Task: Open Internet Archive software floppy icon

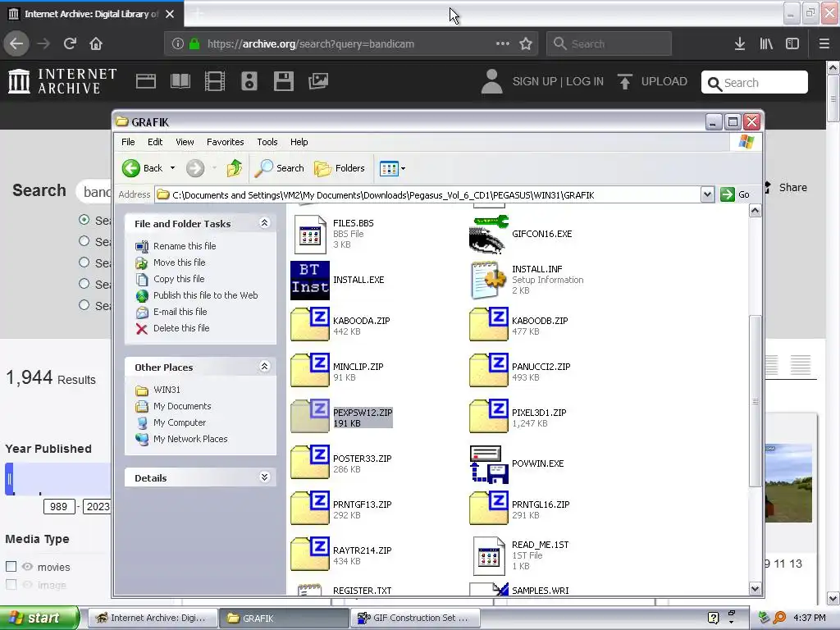Action: click(283, 81)
